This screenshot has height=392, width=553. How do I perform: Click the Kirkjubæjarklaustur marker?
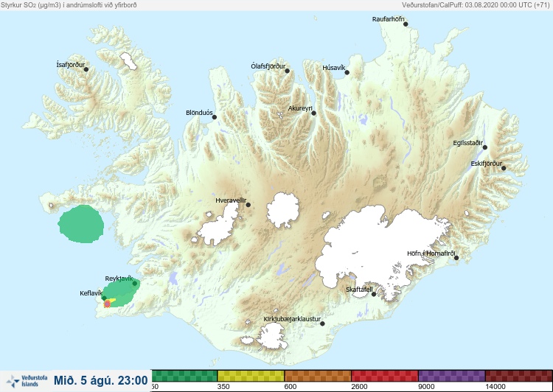pos(322,323)
